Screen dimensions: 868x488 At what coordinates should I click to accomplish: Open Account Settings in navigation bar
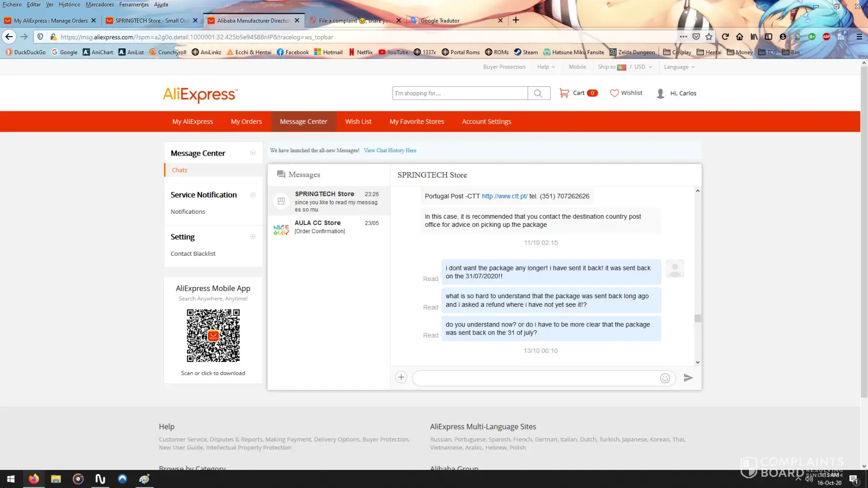(x=486, y=122)
